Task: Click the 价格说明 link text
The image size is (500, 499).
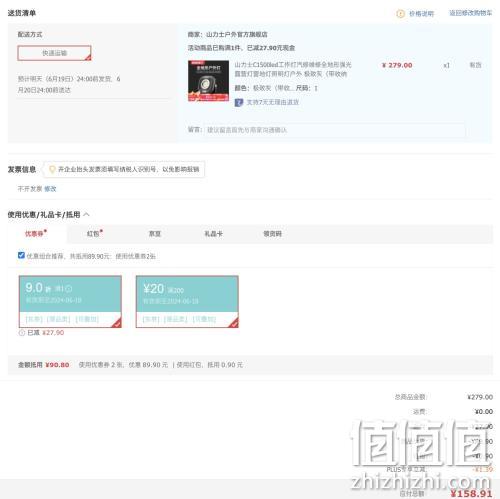Action: point(421,14)
